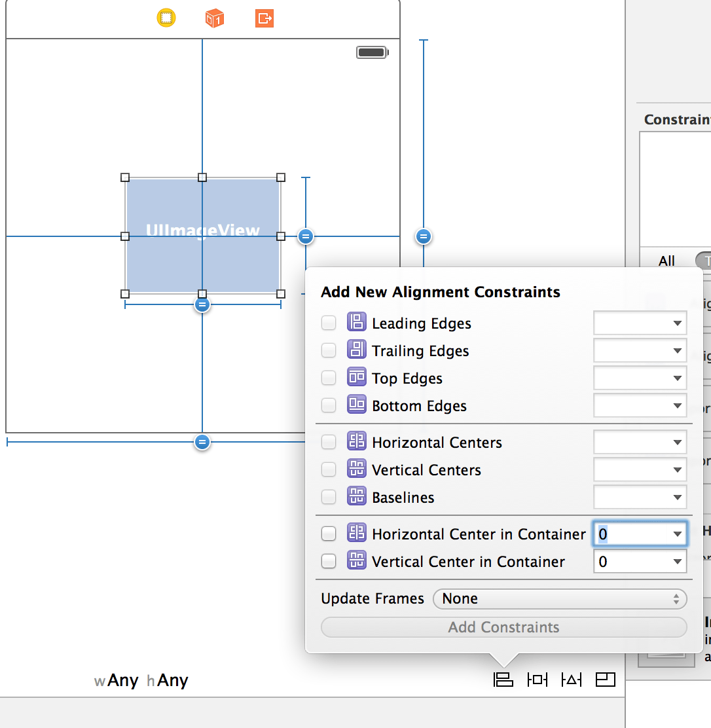
Task: Open the Update Frames dropdown set to None
Action: (560, 598)
